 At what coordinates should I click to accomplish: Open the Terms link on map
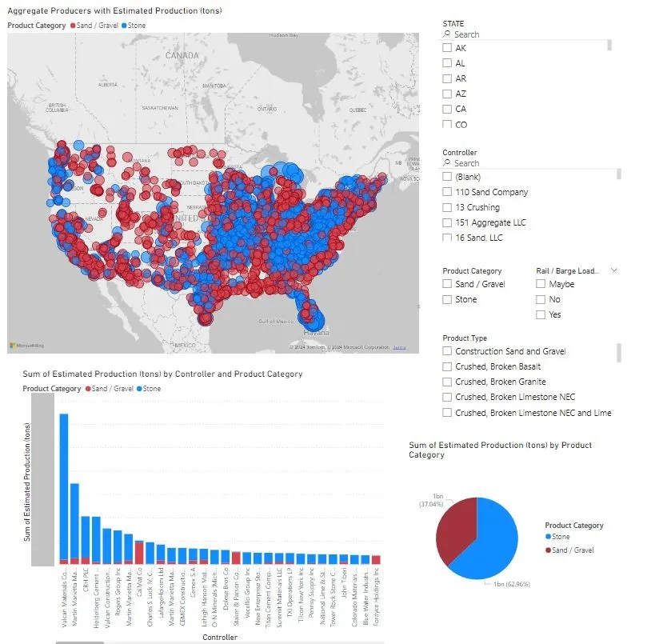(399, 347)
